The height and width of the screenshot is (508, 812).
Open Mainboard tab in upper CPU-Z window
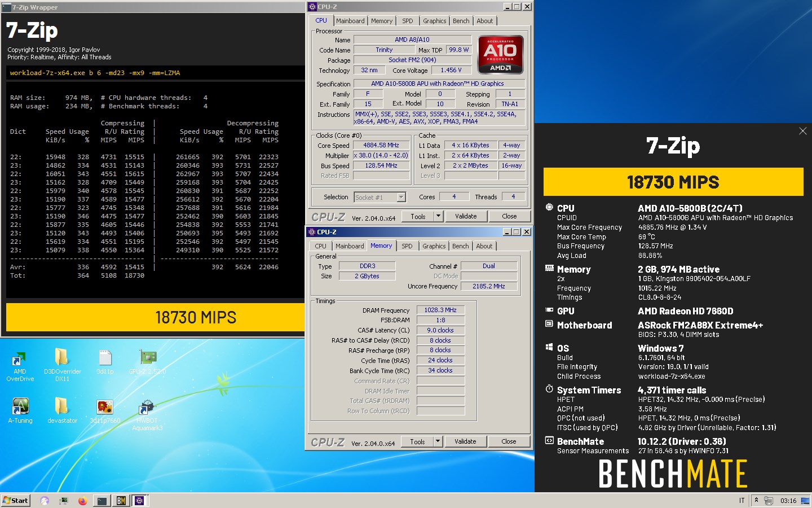350,21
